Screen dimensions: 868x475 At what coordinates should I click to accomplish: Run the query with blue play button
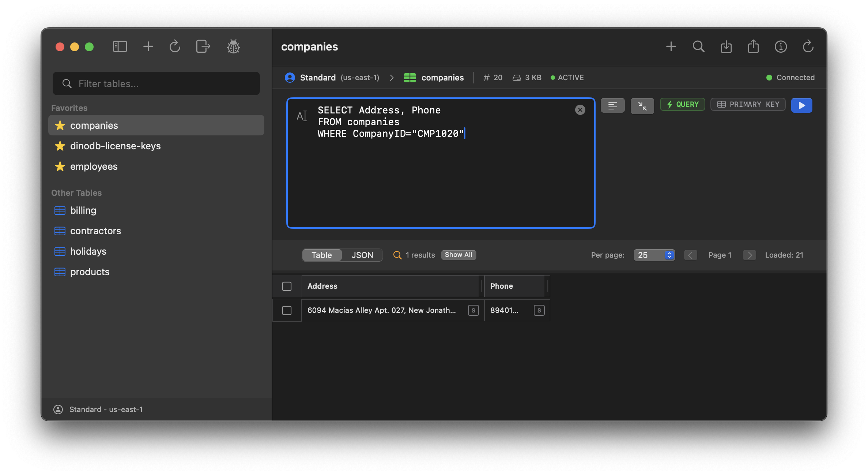click(x=802, y=105)
